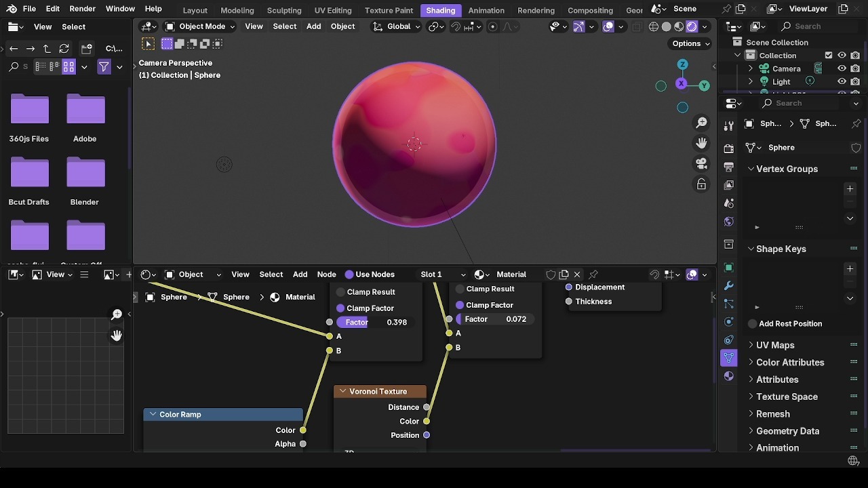The image size is (868, 488).
Task: Collapse the Vertex Groups panel
Action: 751,169
